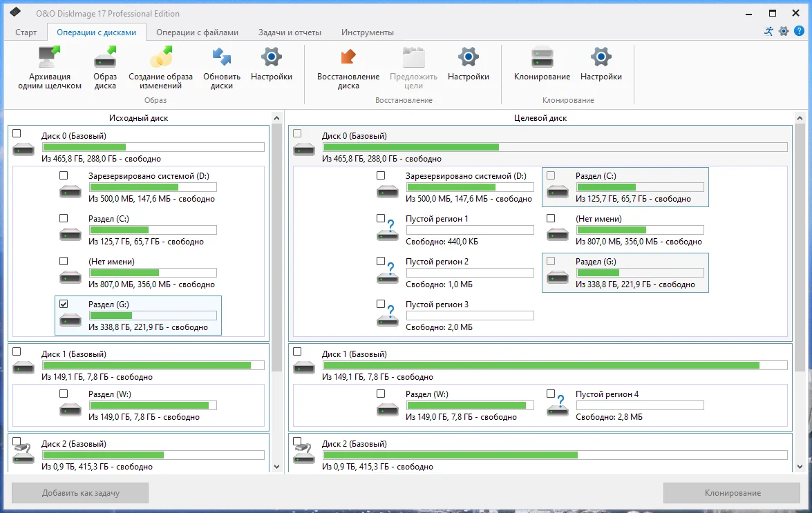Open Настройки in the Восстановление group

(x=468, y=57)
